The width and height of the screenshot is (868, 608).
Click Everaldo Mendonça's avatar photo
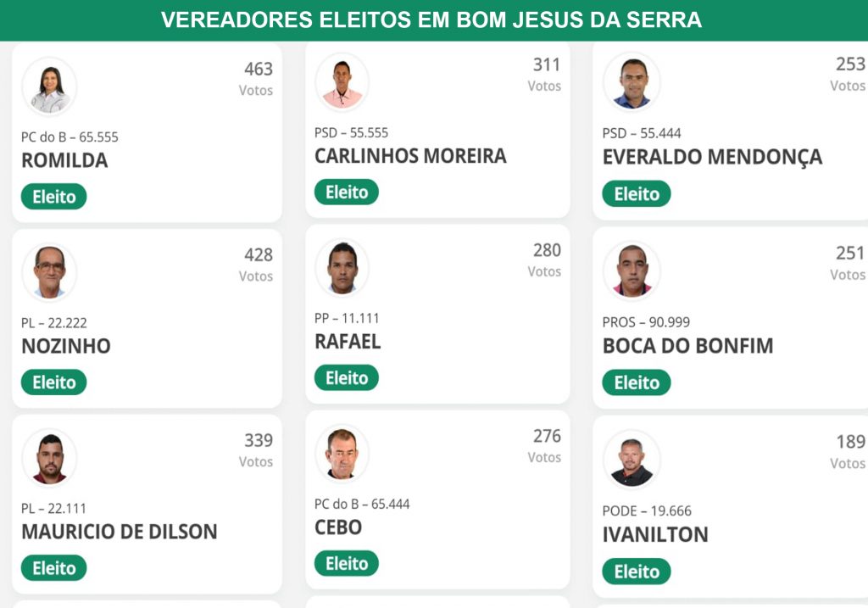coord(632,82)
